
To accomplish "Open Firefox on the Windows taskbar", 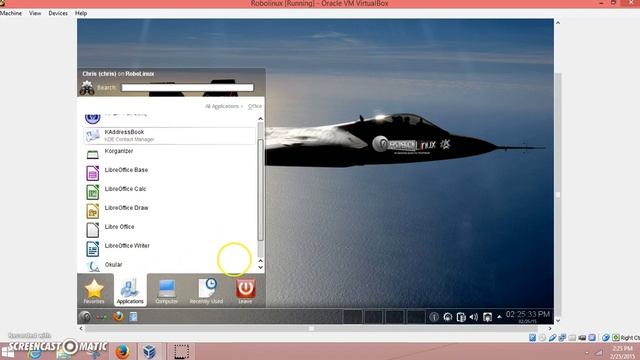I will 122,351.
